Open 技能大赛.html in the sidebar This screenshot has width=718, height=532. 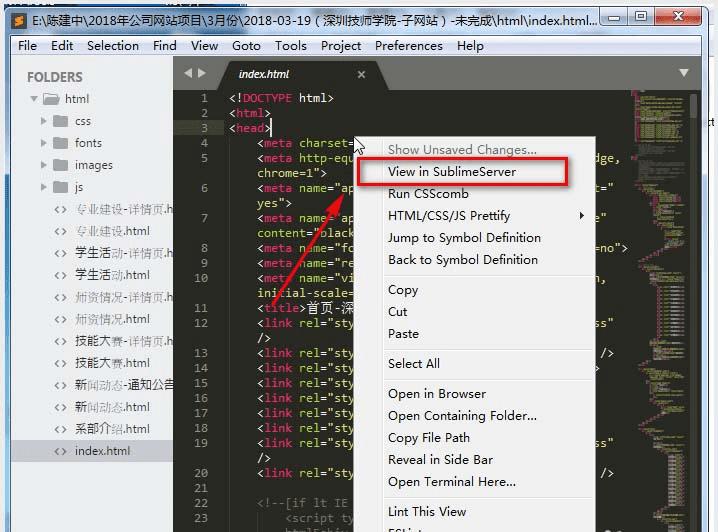pos(112,363)
